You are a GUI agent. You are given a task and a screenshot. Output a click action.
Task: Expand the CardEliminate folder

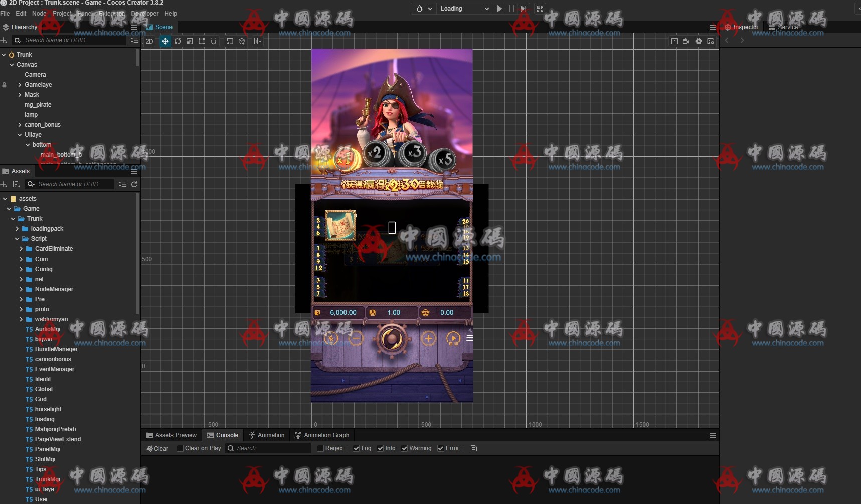(21, 249)
